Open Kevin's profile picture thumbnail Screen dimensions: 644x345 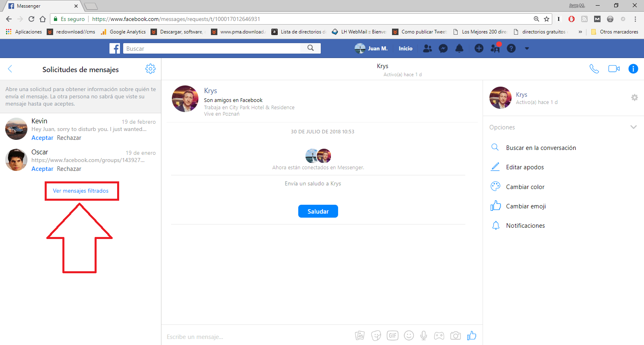(16, 129)
